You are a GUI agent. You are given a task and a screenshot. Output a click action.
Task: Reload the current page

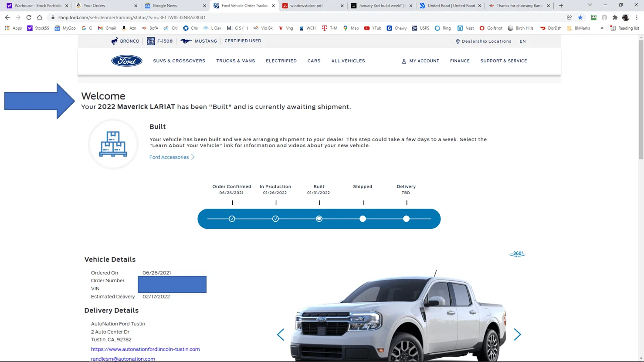pos(29,17)
